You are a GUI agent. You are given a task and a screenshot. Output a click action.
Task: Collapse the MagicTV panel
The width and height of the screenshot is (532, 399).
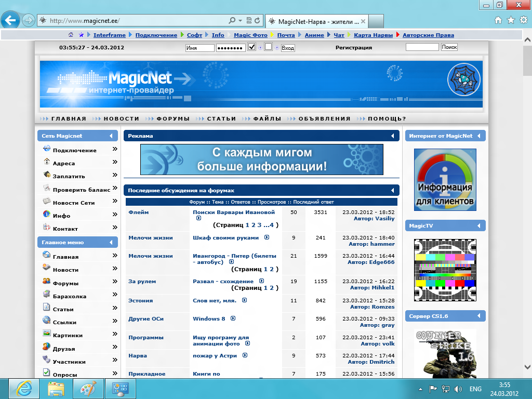pyautogui.click(x=478, y=225)
